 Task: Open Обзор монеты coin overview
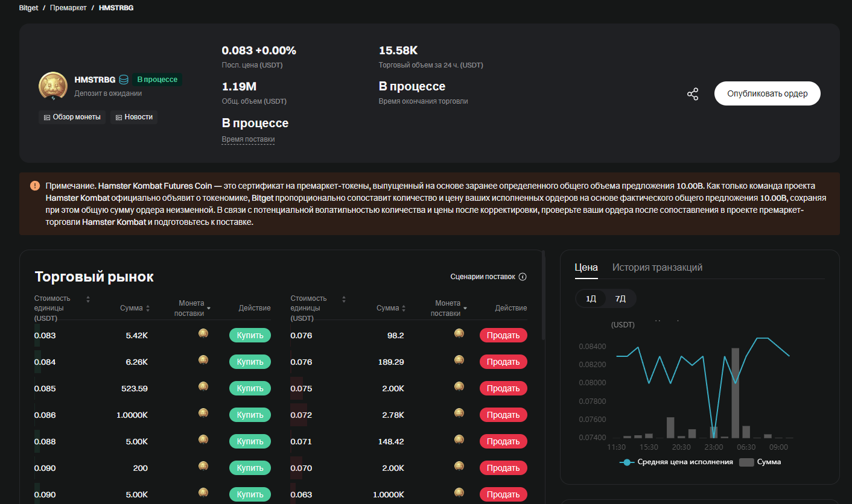tap(72, 117)
